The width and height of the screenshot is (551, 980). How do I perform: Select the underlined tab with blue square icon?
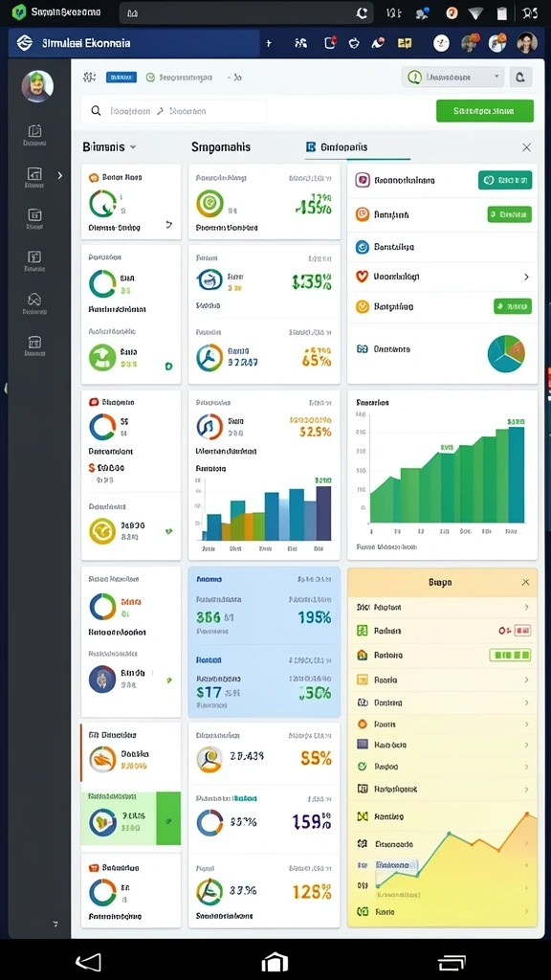tap(337, 147)
